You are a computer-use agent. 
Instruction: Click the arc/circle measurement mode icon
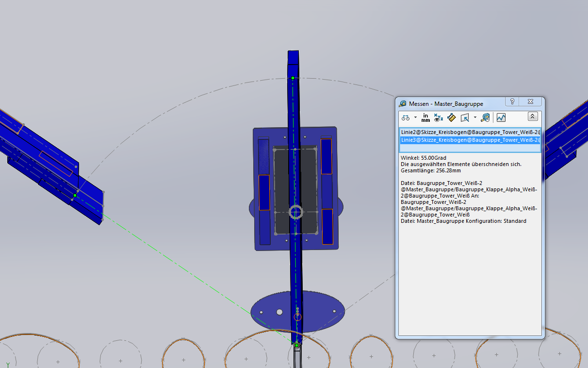click(x=406, y=117)
